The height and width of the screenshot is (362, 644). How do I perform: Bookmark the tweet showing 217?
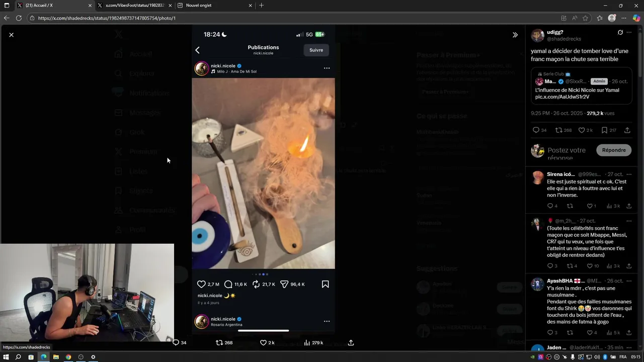(x=608, y=130)
